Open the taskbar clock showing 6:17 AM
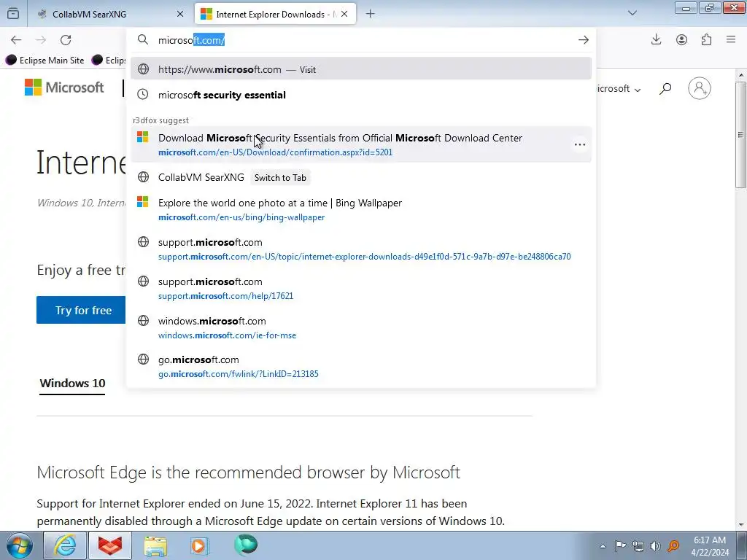 tap(710, 546)
